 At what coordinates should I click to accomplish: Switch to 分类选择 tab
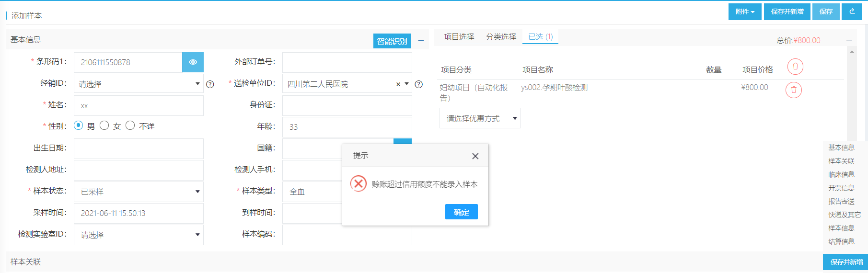(x=501, y=37)
